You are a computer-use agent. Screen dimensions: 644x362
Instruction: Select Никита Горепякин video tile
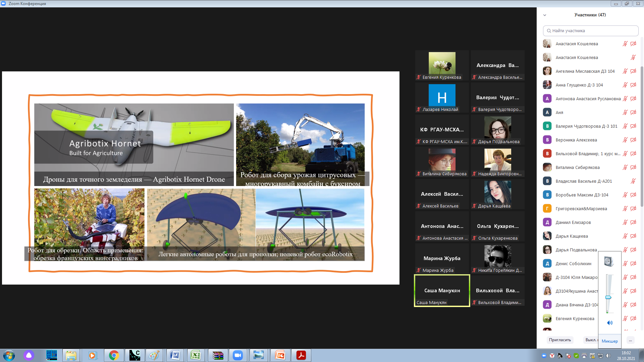(498, 259)
